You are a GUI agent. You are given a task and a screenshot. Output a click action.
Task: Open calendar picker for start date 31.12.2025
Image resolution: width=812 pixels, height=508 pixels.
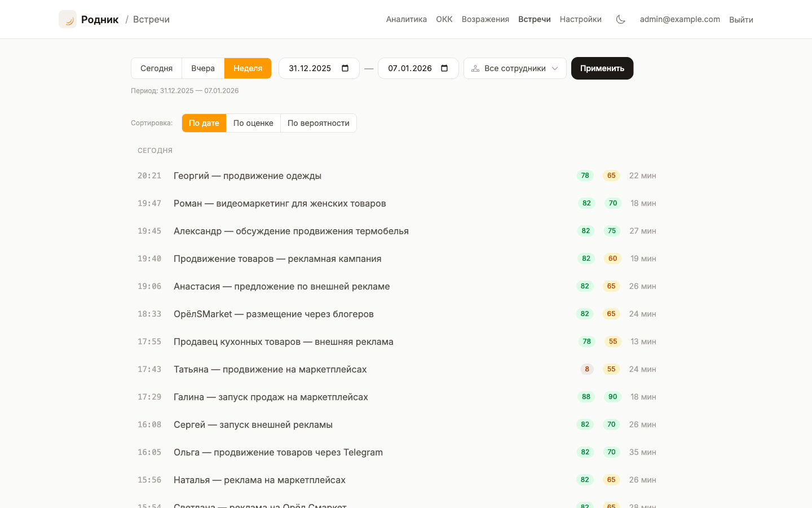pos(345,68)
